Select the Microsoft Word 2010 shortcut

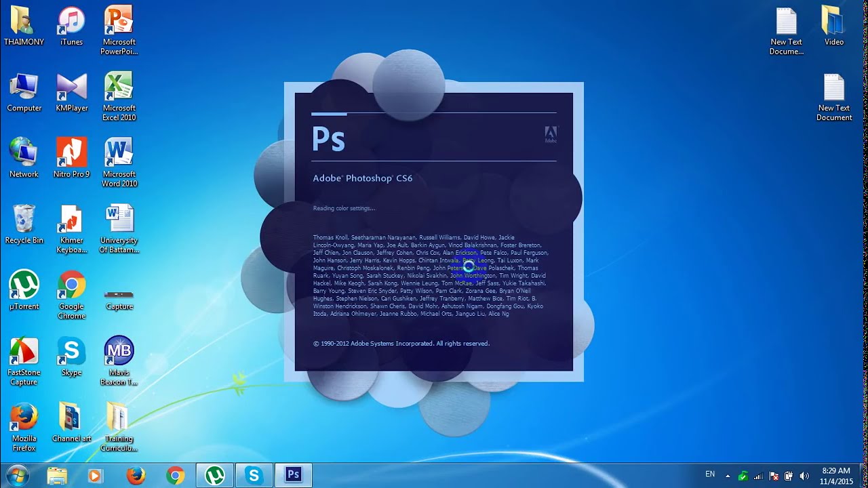(x=119, y=163)
